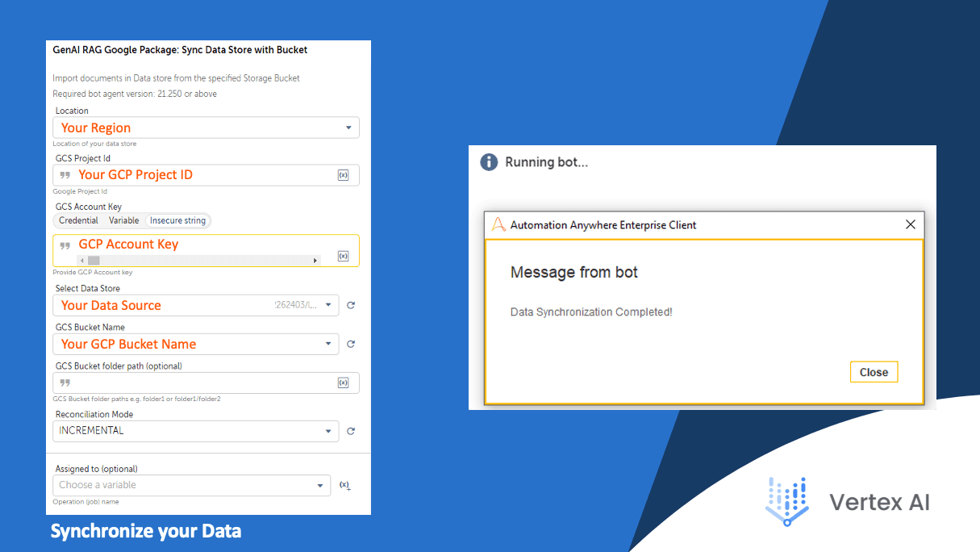Expand the GCS Bucket Name dropdown
The image size is (980, 552).
click(196, 344)
